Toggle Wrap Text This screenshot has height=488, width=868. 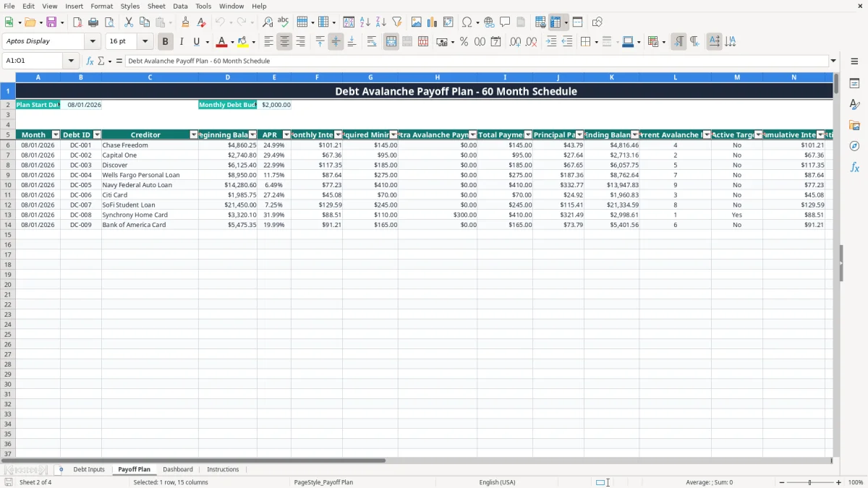[x=372, y=42]
